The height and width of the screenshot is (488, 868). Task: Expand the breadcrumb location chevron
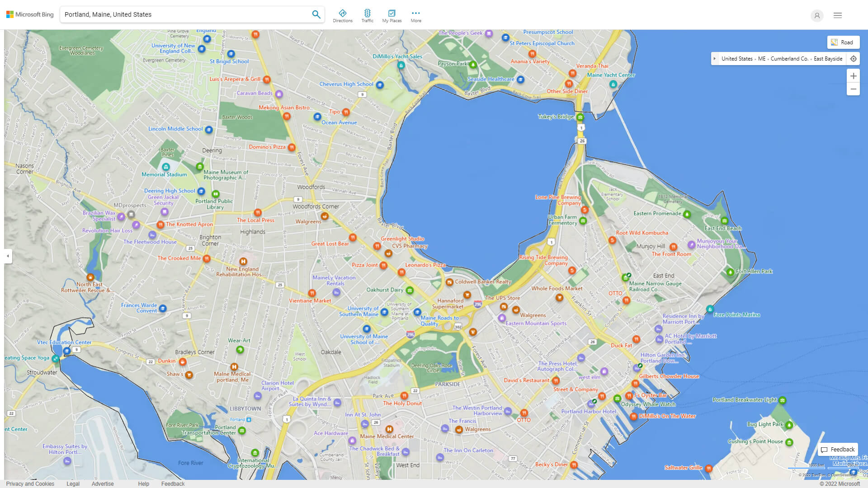click(x=715, y=58)
